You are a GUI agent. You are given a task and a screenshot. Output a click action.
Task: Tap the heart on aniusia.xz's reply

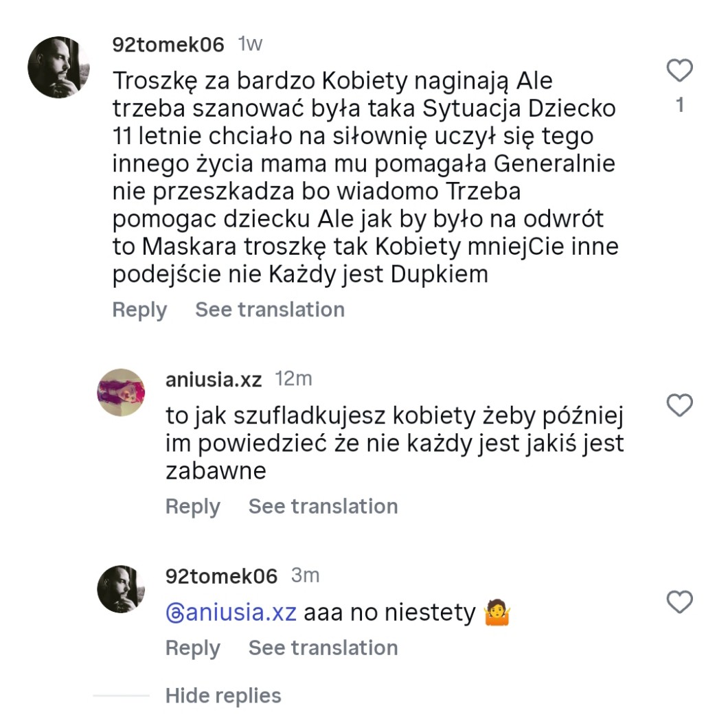coord(680,406)
